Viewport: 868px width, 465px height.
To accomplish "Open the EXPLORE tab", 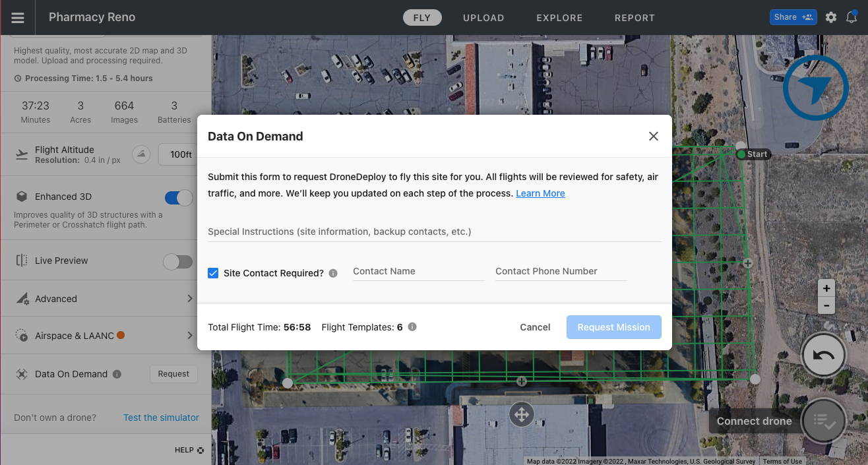I will click(559, 18).
